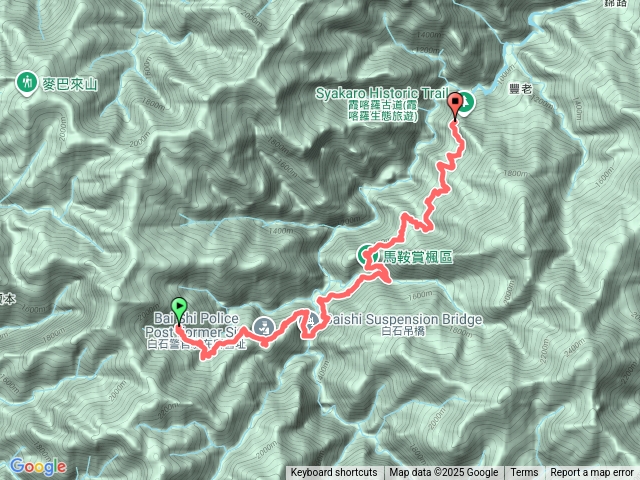Click the 馬鞍賞楓區 green marker icon
The width and height of the screenshot is (640, 480).
pyautogui.click(x=366, y=256)
